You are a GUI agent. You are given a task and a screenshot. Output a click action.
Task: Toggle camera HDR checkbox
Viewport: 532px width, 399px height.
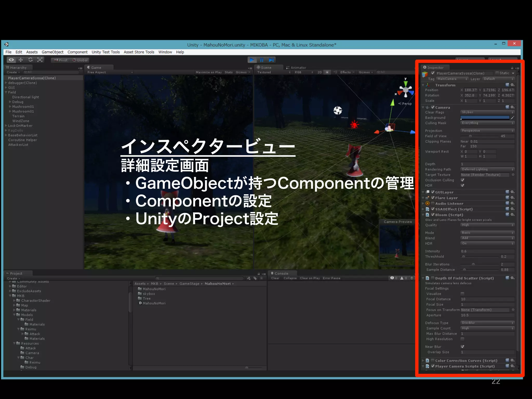(462, 185)
